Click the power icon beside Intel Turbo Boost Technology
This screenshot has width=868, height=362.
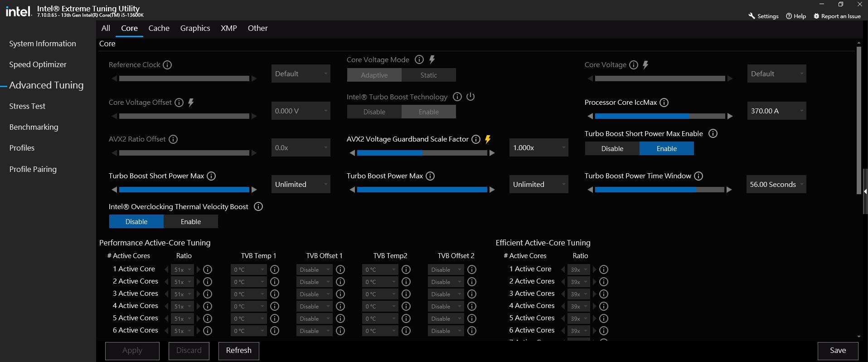(470, 97)
